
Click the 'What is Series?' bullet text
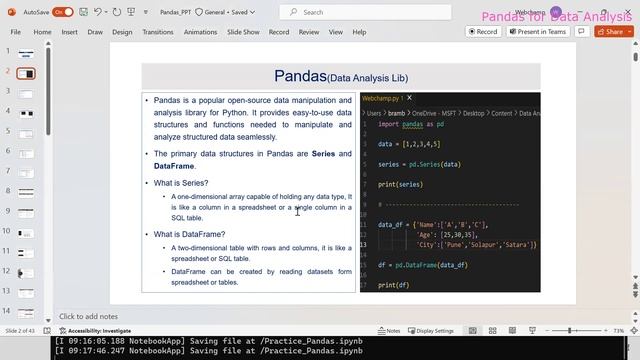tap(181, 183)
